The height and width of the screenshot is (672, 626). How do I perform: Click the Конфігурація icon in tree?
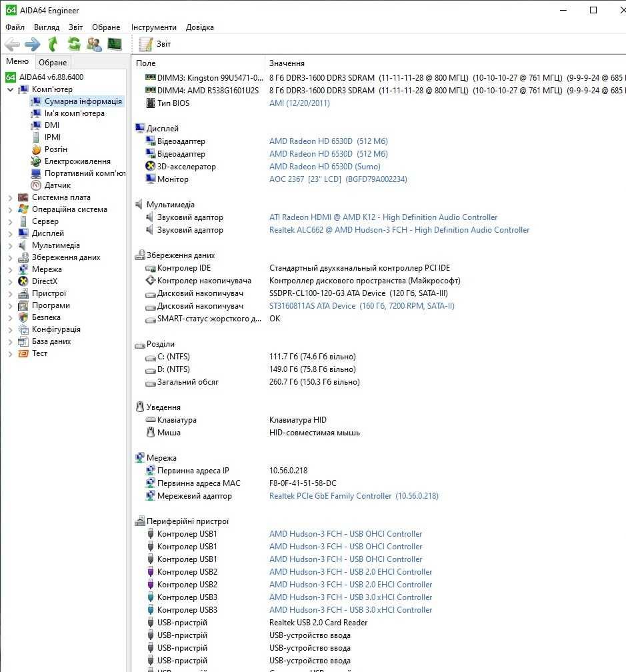tap(23, 329)
